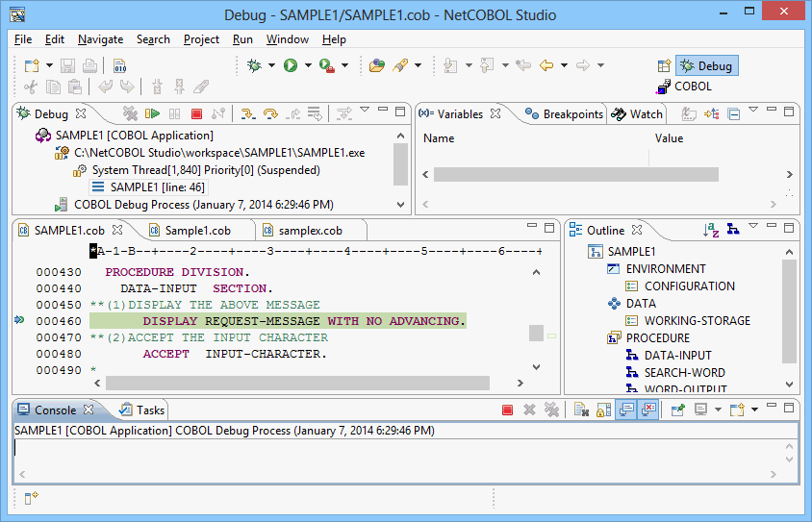
Task: Open the Navigate menu
Action: click(x=100, y=39)
